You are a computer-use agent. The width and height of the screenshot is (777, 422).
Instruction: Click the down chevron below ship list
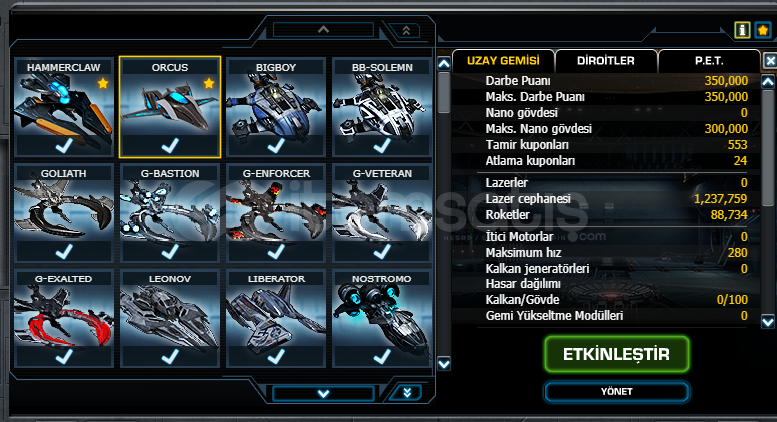pyautogui.click(x=323, y=394)
